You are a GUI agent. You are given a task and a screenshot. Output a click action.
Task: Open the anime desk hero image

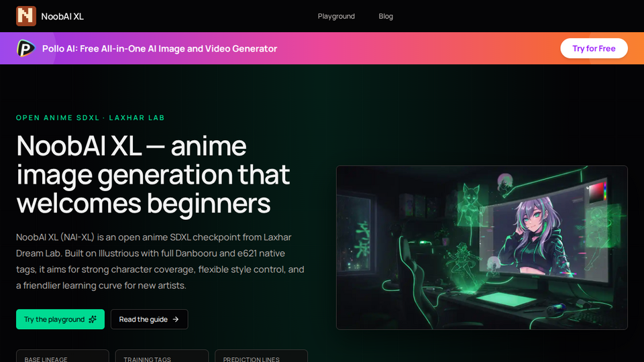482,247
